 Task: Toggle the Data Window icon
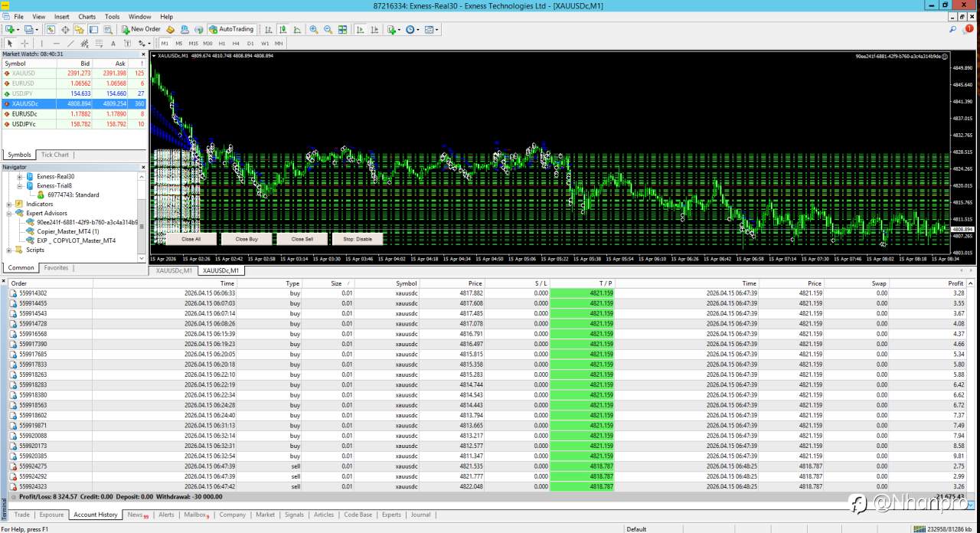tap(65, 29)
